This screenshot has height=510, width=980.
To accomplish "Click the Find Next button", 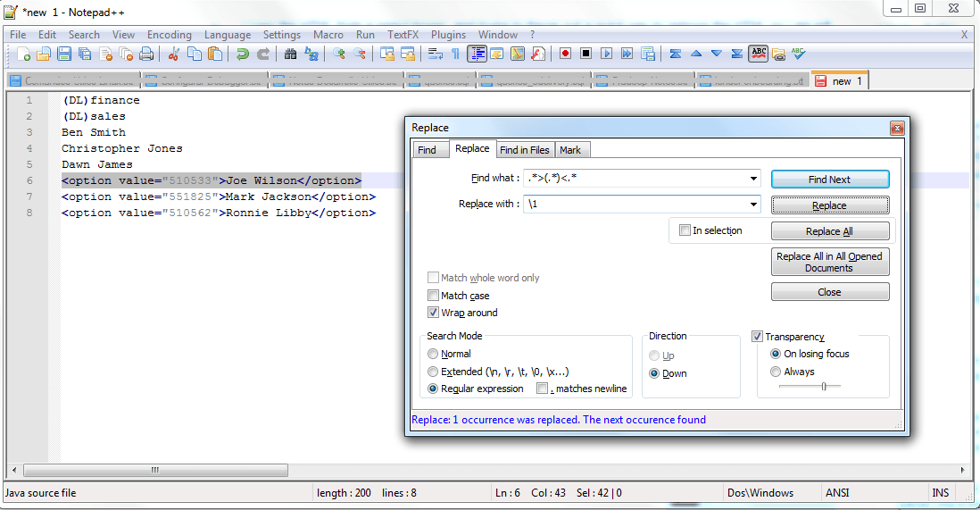I will [829, 180].
